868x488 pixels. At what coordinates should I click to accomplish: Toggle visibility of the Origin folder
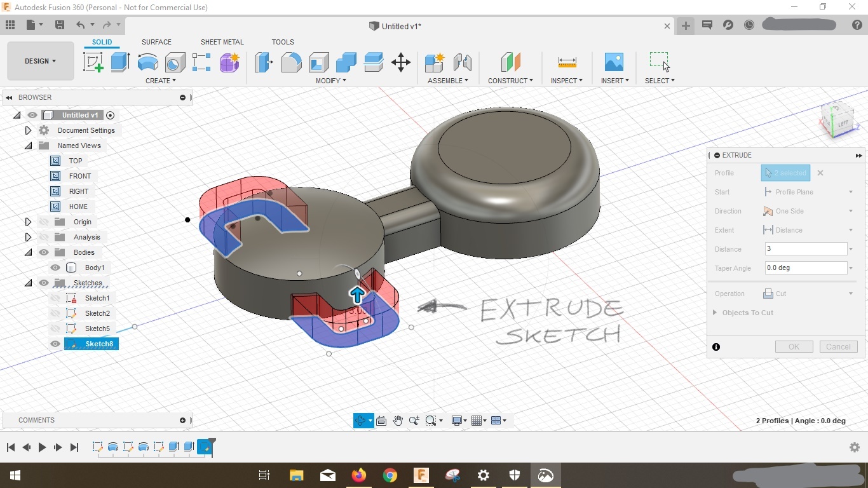coord(44,222)
